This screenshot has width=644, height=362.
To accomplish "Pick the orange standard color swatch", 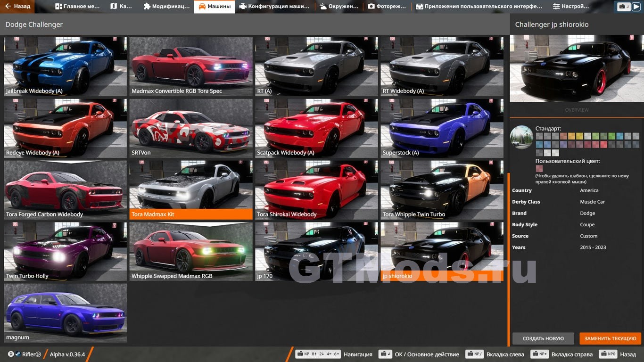I will [x=571, y=136].
